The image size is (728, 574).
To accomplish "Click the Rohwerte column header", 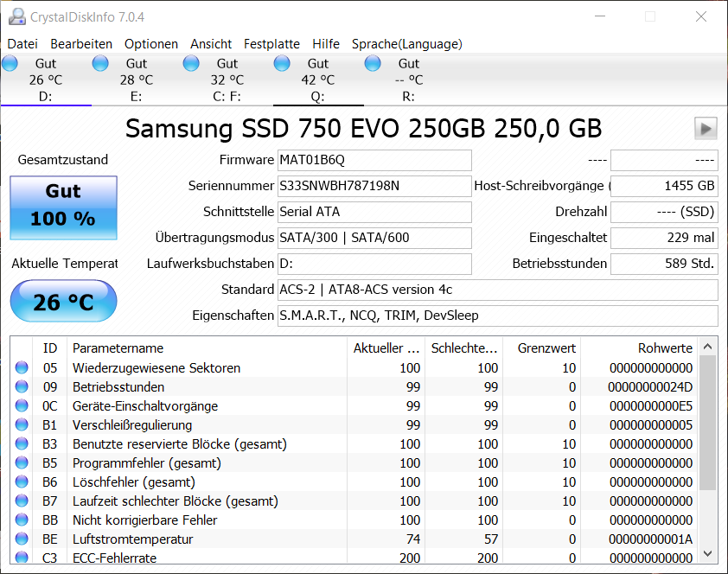I will [639, 348].
